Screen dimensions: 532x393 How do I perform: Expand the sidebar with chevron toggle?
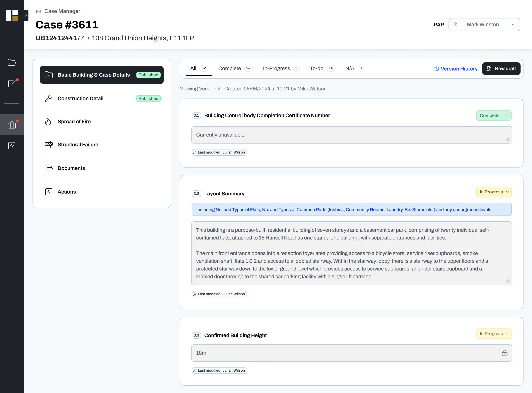click(26, 16)
